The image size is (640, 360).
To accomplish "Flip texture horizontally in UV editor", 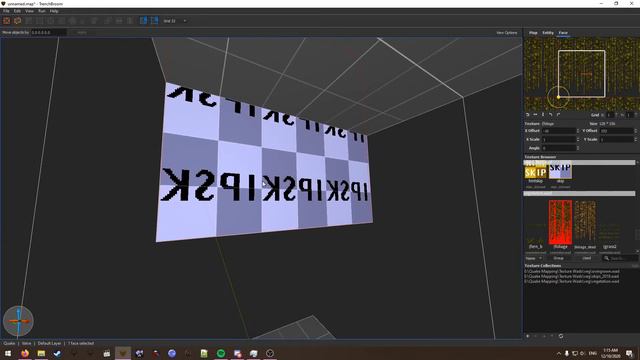I will pyautogui.click(x=535, y=115).
